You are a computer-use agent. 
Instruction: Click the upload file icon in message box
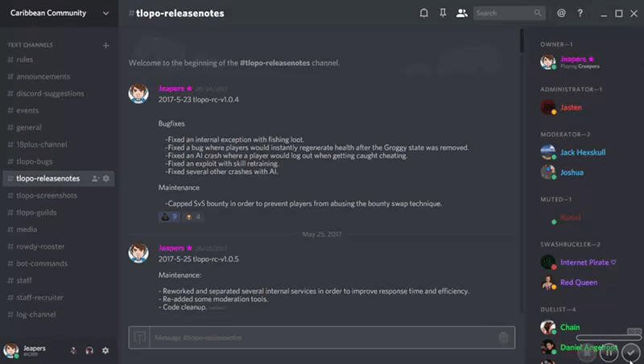139,337
